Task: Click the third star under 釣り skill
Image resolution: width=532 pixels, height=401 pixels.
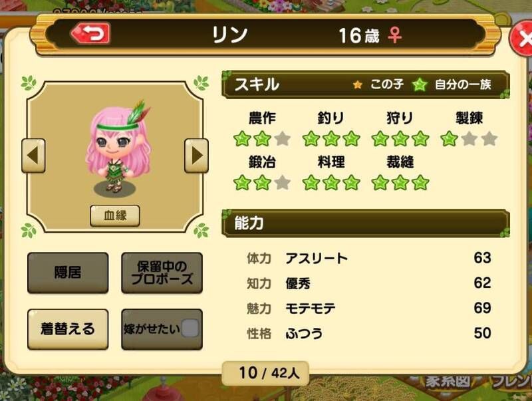Action: click(x=352, y=139)
